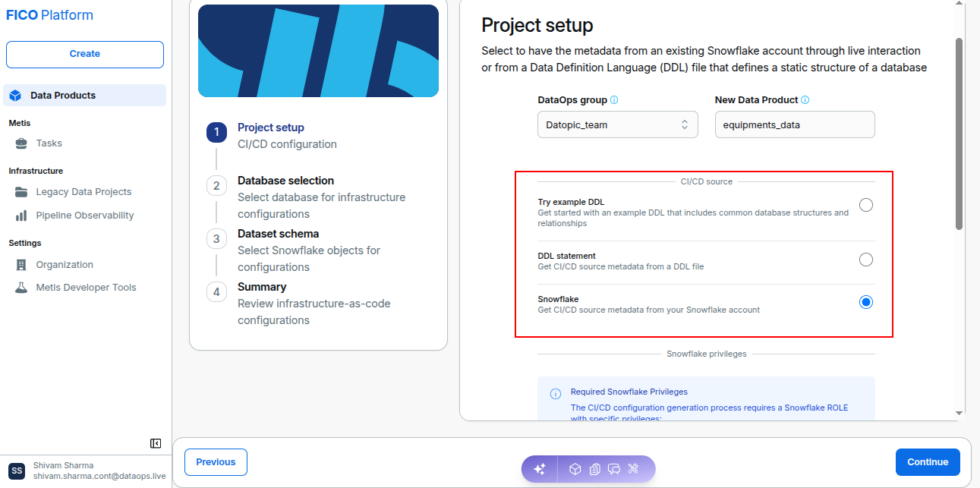Click the SS user avatar
This screenshot has height=488, width=980.
(17, 471)
